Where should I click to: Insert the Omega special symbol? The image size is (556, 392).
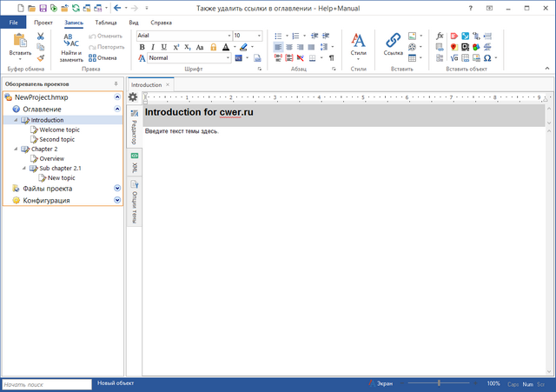tap(487, 58)
